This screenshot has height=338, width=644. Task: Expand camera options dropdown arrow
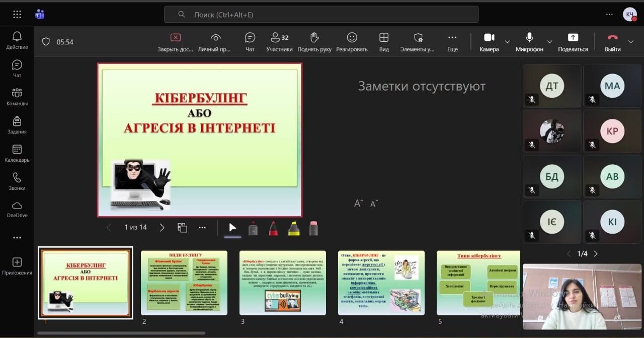[x=507, y=41]
